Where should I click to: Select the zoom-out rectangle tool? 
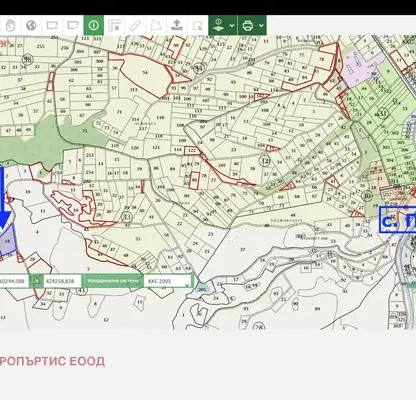(x=73, y=25)
